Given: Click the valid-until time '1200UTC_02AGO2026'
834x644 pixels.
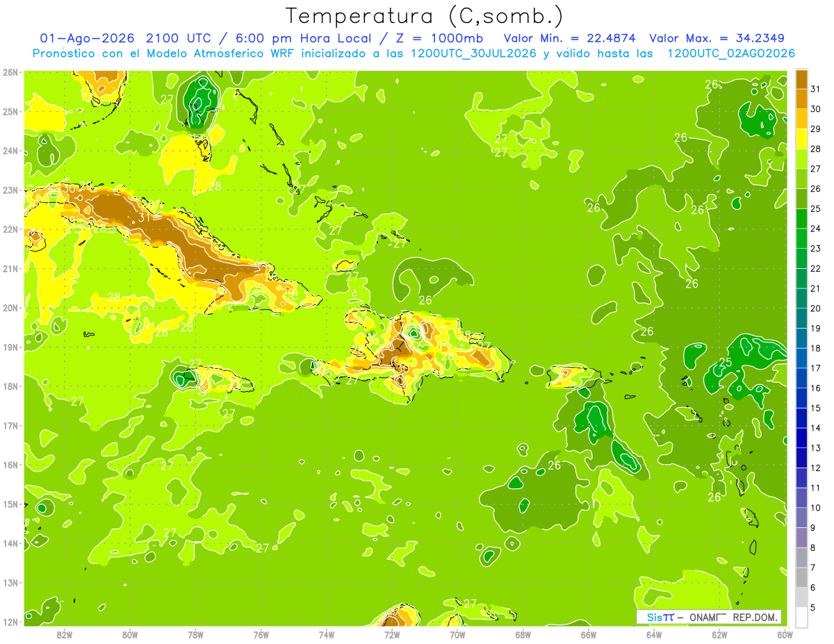Looking at the screenshot, I should coord(731,53).
